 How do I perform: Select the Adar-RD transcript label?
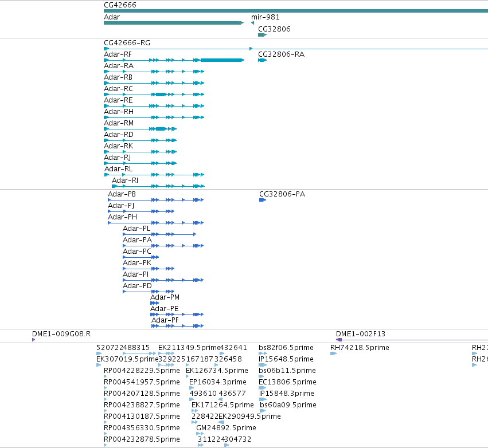tap(119, 135)
